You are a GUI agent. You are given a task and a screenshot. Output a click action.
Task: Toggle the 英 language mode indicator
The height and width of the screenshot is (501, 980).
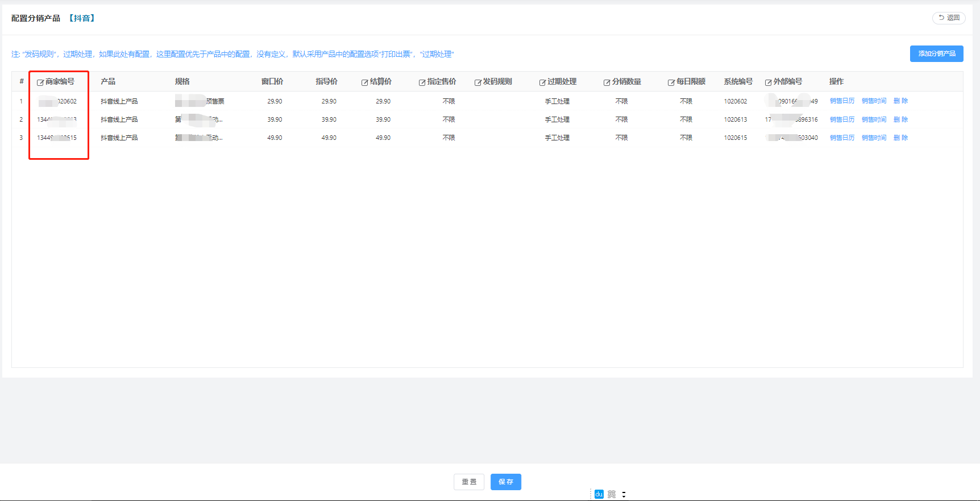click(612, 494)
